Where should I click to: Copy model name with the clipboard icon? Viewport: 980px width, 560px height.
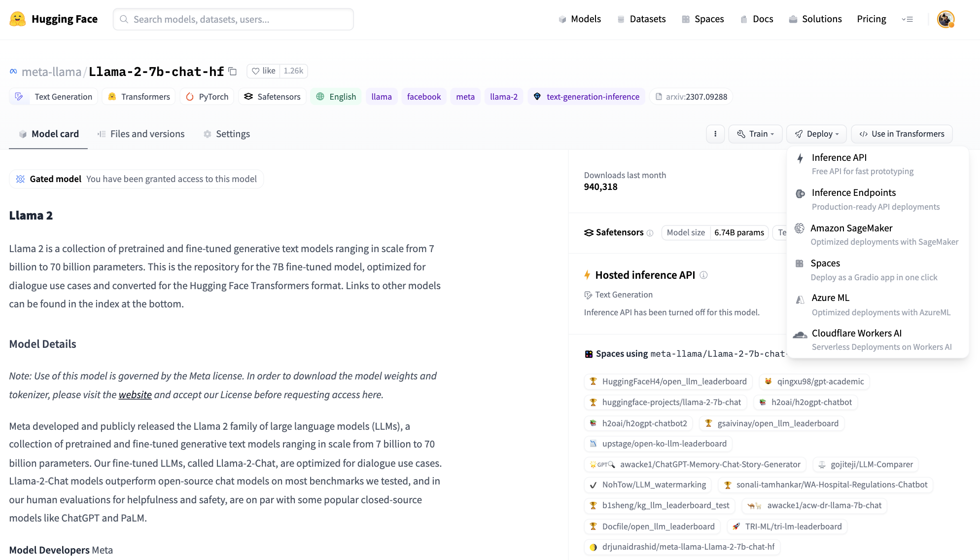pos(233,72)
